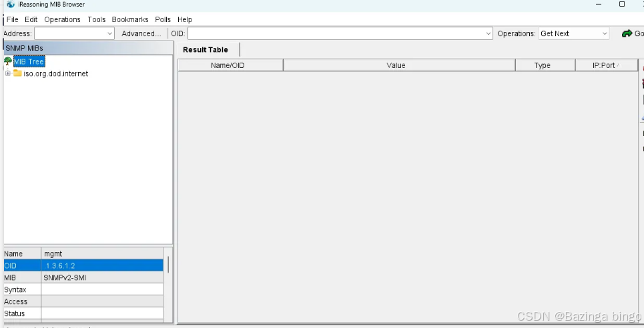
Task: Click the Status row label
Action: (x=15, y=313)
